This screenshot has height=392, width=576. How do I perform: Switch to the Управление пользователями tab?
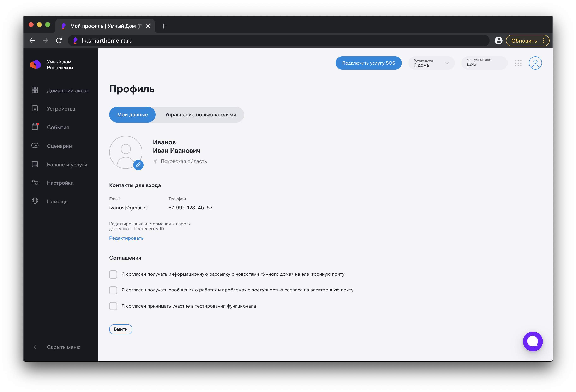click(200, 114)
